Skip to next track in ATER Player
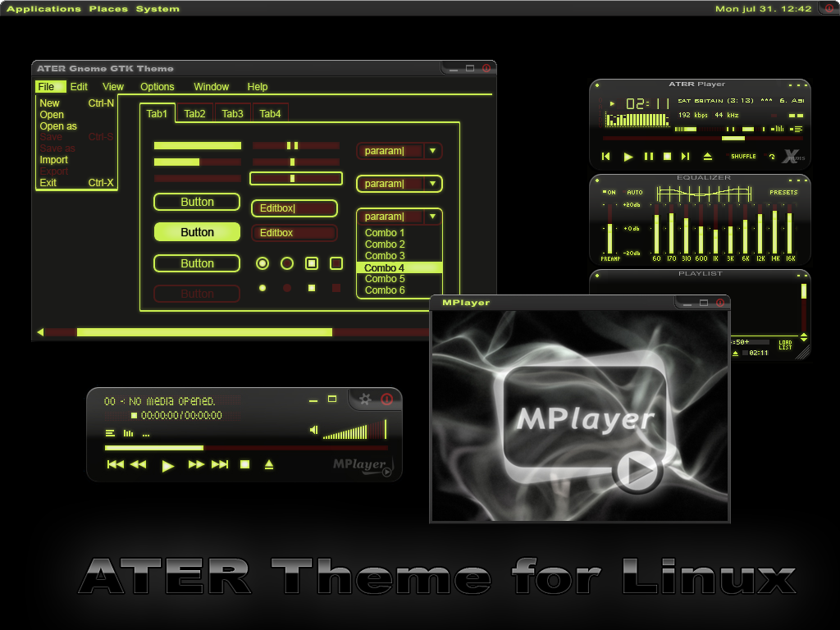Image resolution: width=840 pixels, height=630 pixels. 685,157
